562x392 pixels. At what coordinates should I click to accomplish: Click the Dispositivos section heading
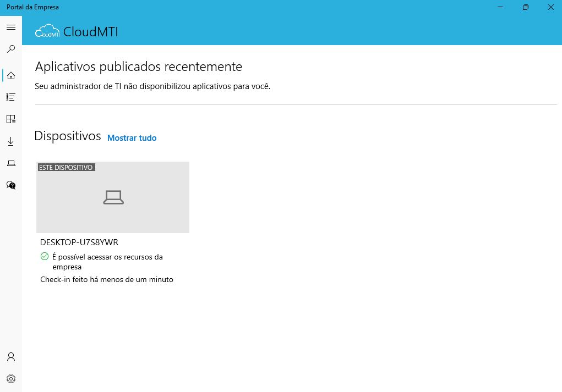(x=68, y=136)
